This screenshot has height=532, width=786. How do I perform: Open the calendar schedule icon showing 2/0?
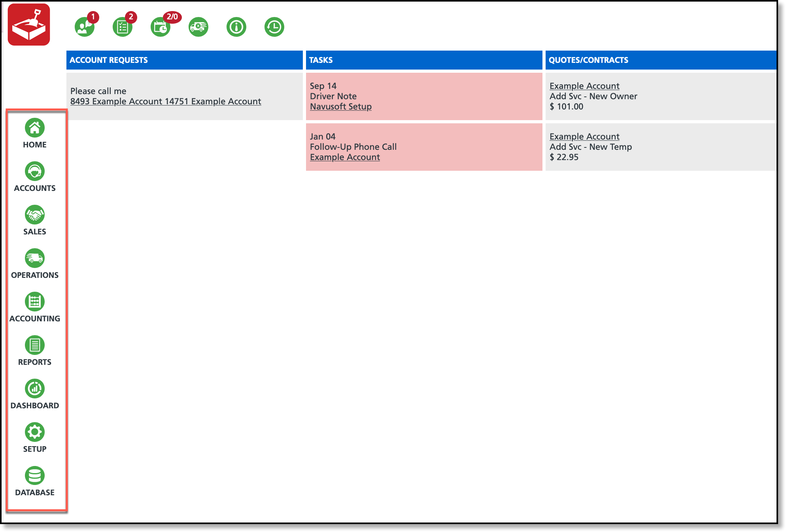tap(161, 27)
